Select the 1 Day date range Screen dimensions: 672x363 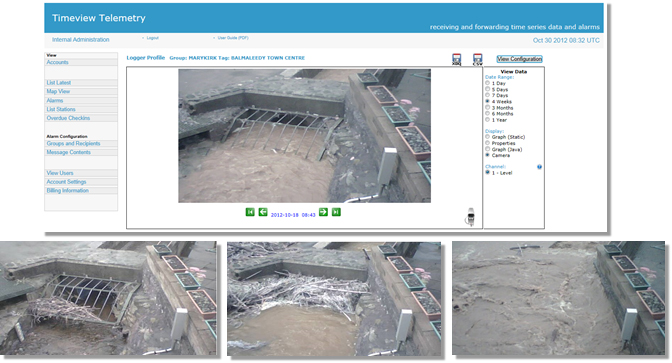(487, 83)
